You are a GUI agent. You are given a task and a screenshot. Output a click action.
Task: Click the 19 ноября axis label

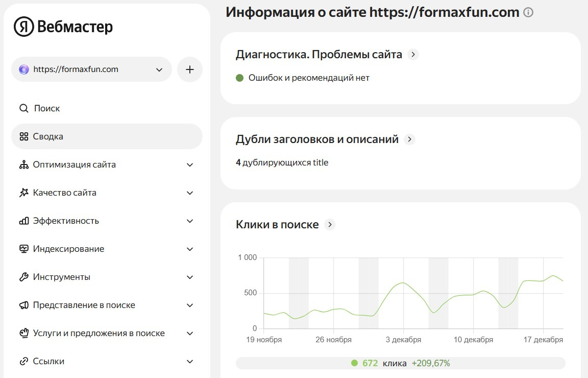coord(264,340)
